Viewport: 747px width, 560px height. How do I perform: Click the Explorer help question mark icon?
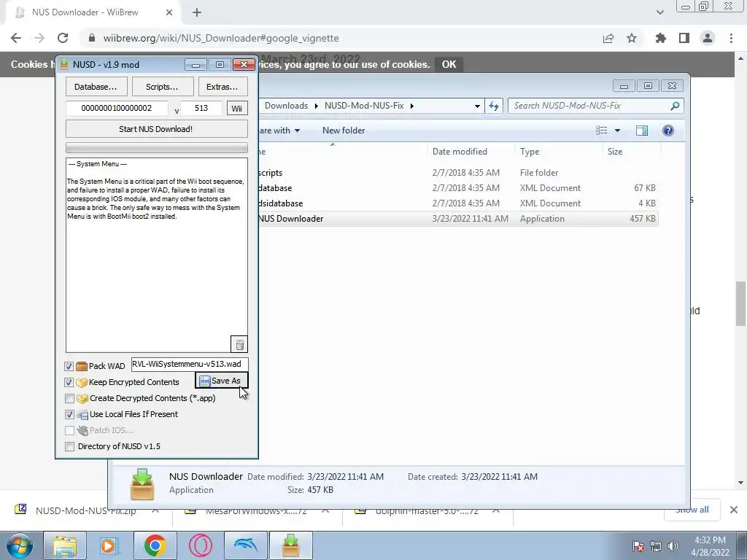(668, 131)
